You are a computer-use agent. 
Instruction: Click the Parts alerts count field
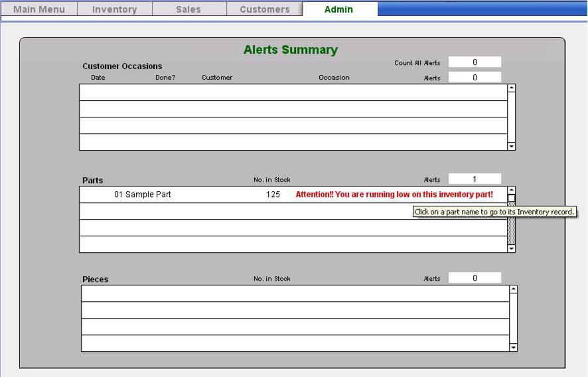475,179
